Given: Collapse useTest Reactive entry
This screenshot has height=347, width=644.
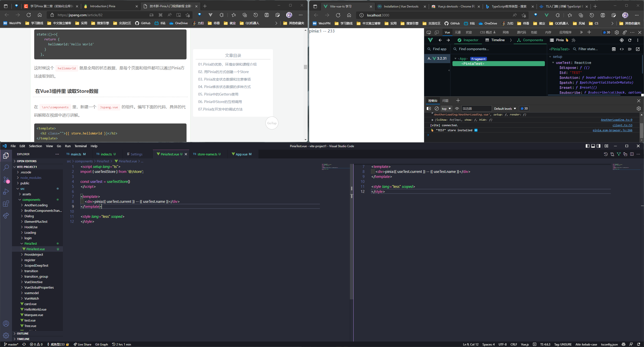Looking at the screenshot, I should pyautogui.click(x=553, y=63).
